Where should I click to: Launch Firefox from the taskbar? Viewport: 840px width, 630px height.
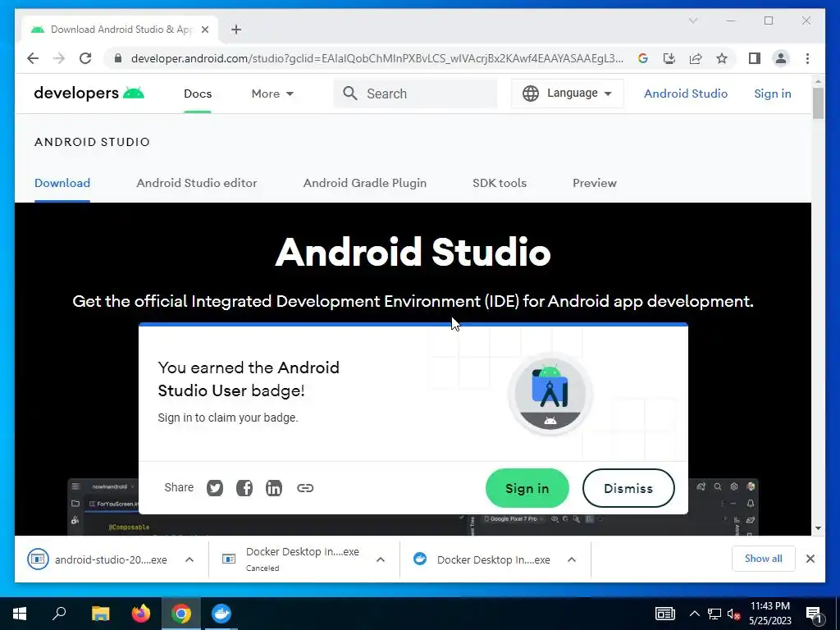141,614
